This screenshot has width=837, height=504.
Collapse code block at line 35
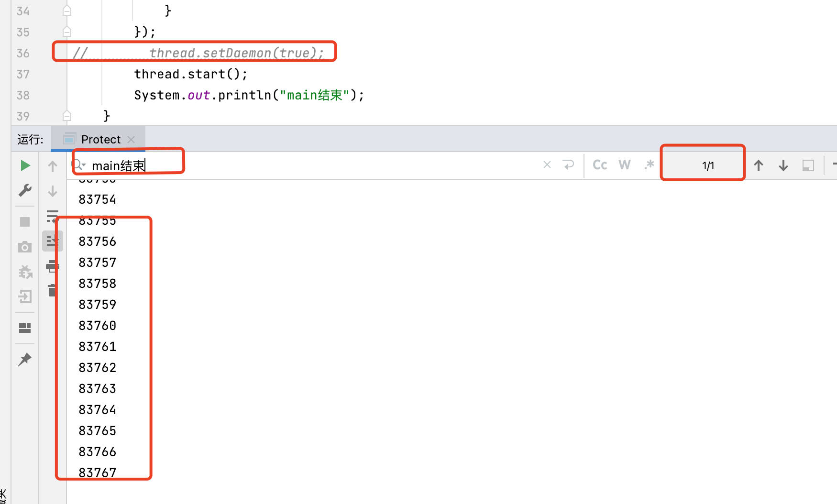pos(67,32)
